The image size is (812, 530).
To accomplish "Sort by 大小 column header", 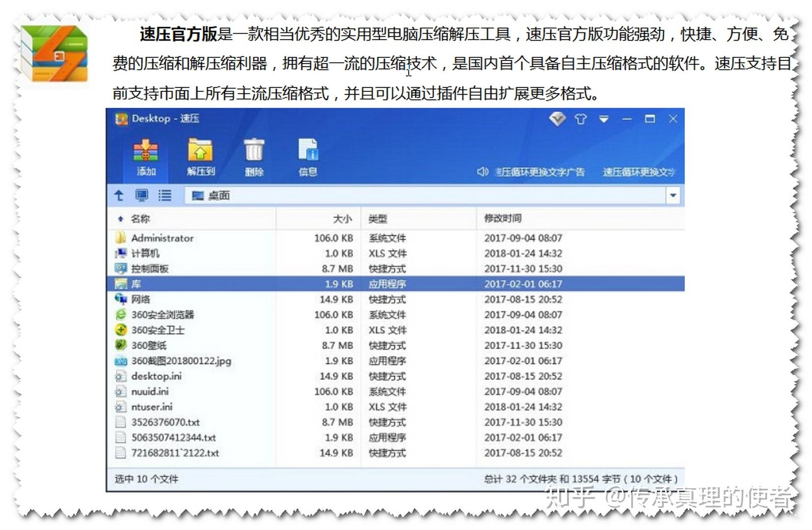I will click(x=343, y=219).
